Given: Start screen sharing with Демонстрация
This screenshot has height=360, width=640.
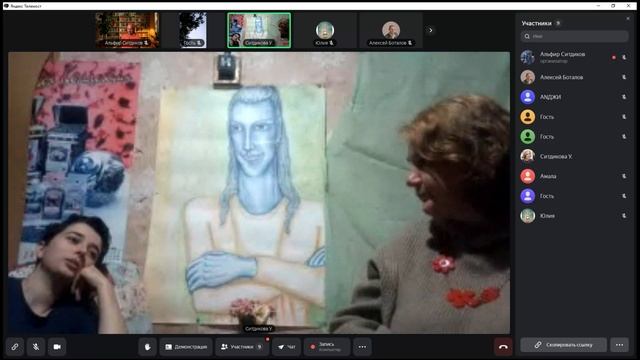Looking at the screenshot, I should click(186, 347).
